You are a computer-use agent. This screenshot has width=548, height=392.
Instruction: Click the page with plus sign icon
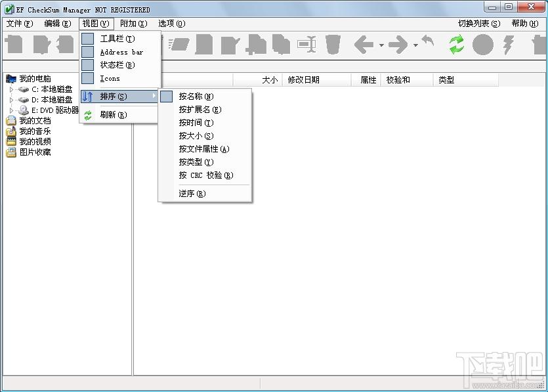point(256,45)
